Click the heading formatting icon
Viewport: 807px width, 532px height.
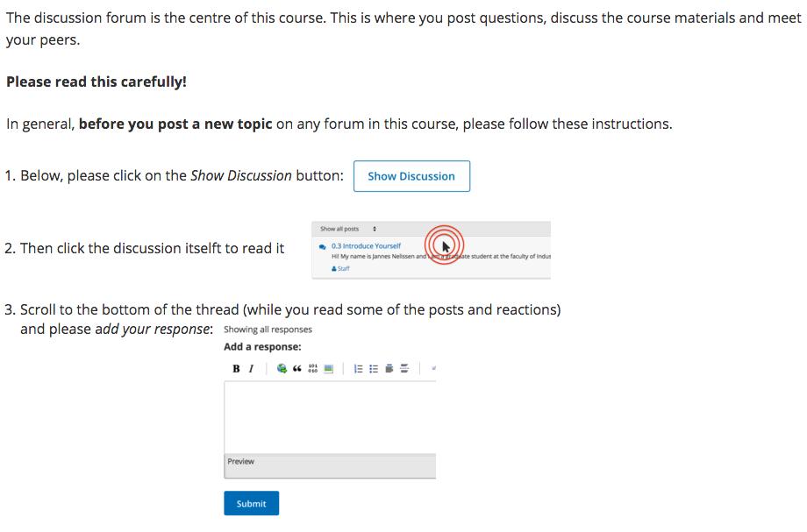pyautogui.click(x=389, y=369)
